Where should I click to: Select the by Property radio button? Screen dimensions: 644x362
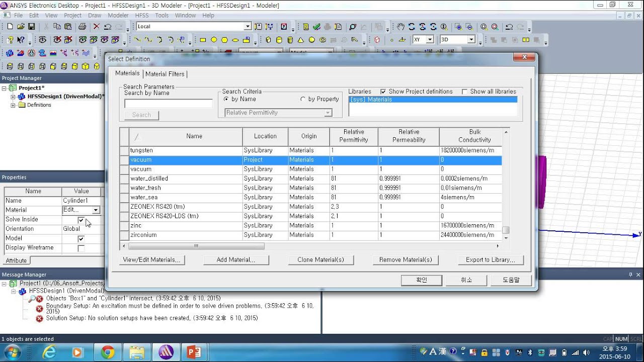303,99
